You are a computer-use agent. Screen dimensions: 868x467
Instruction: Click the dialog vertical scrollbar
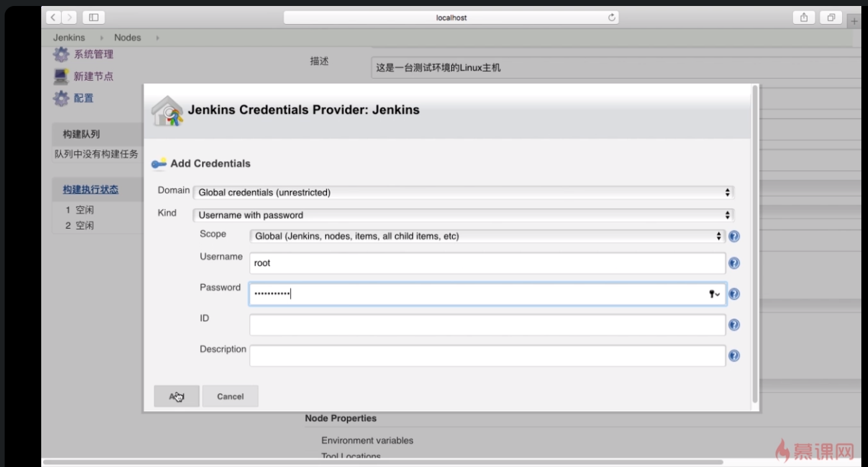(755, 243)
